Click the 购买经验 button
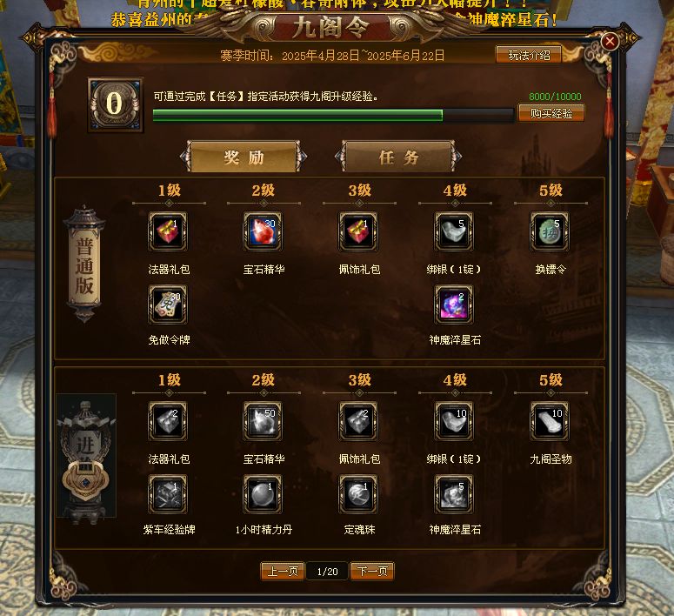The height and width of the screenshot is (616, 674). tap(551, 113)
